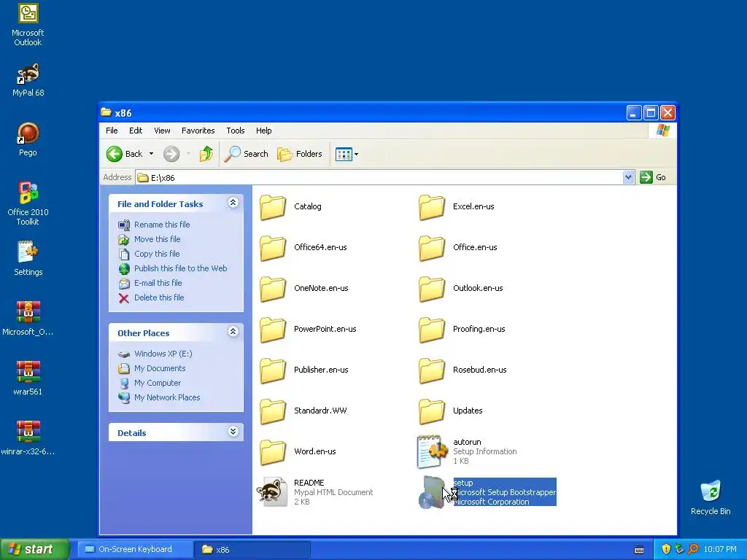
Task: Click Publish this file to the Web
Action: point(181,268)
